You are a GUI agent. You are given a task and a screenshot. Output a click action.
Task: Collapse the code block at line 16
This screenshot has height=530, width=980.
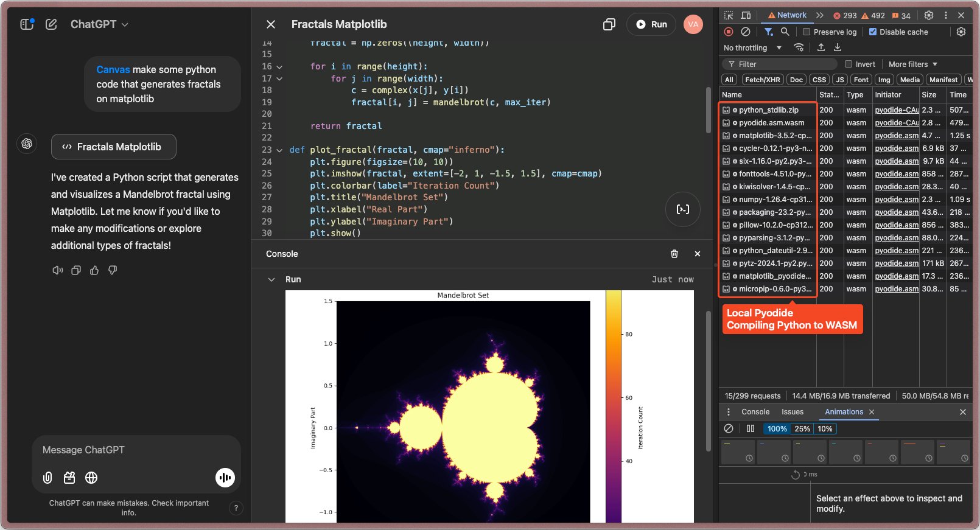click(279, 67)
